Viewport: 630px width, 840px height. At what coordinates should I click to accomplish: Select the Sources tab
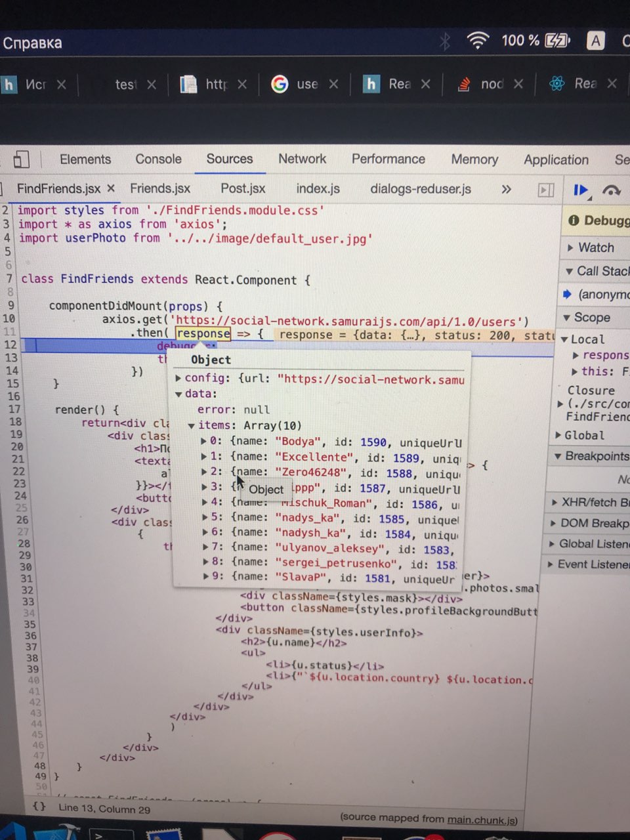click(230, 159)
